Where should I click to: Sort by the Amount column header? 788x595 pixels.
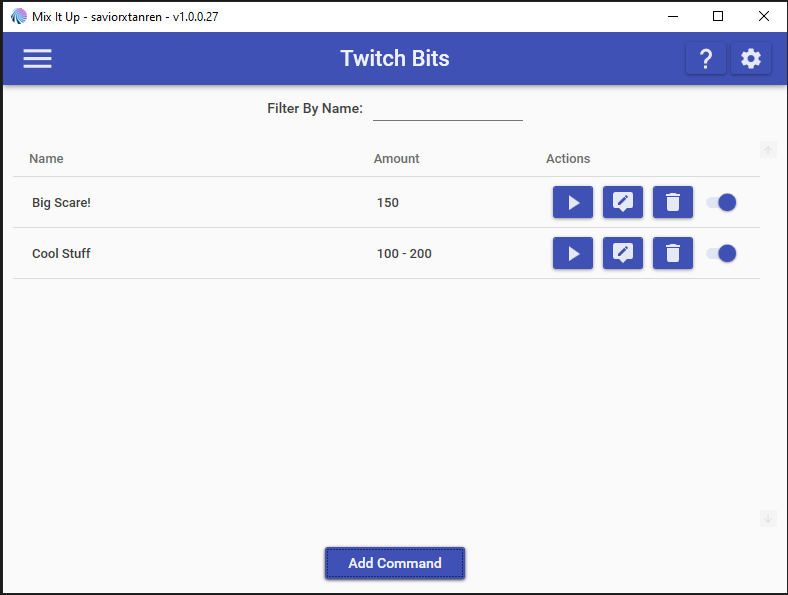click(x=397, y=158)
